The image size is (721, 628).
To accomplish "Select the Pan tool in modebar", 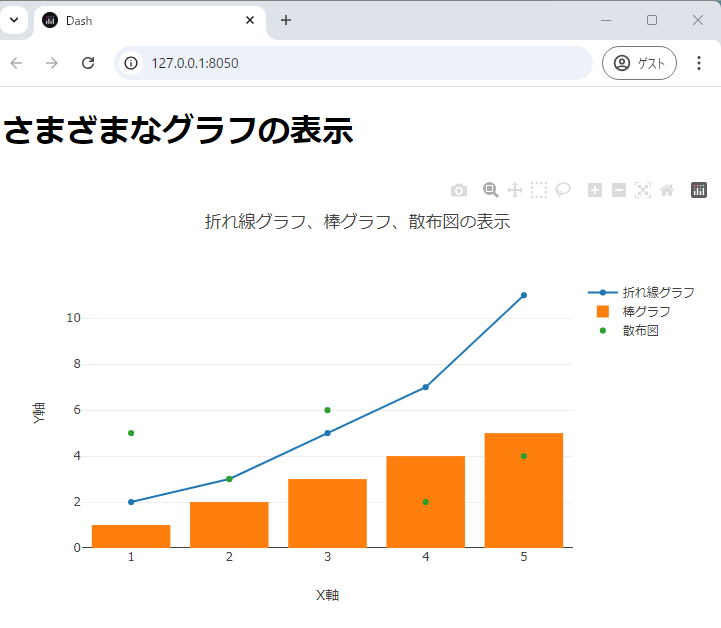I will click(515, 190).
